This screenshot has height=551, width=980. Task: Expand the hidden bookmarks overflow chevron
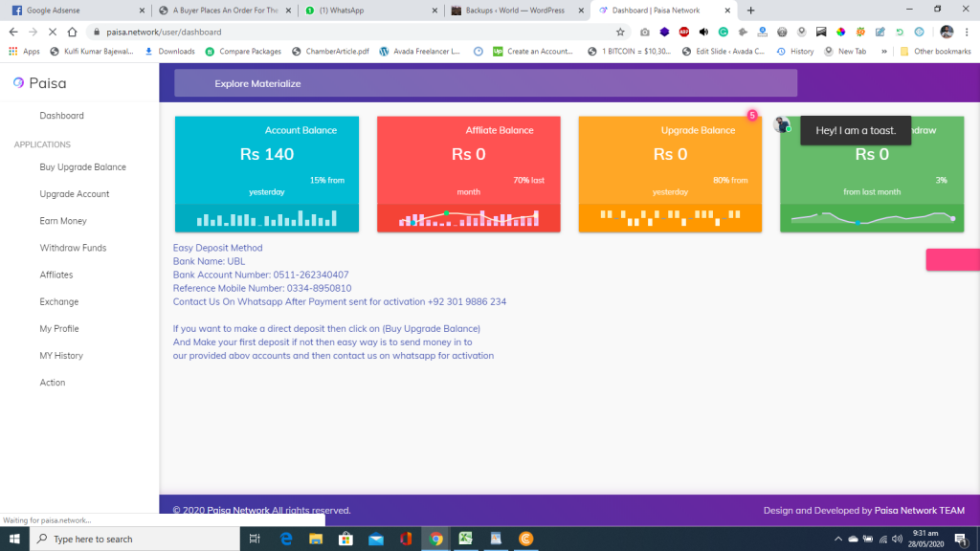click(x=883, y=51)
